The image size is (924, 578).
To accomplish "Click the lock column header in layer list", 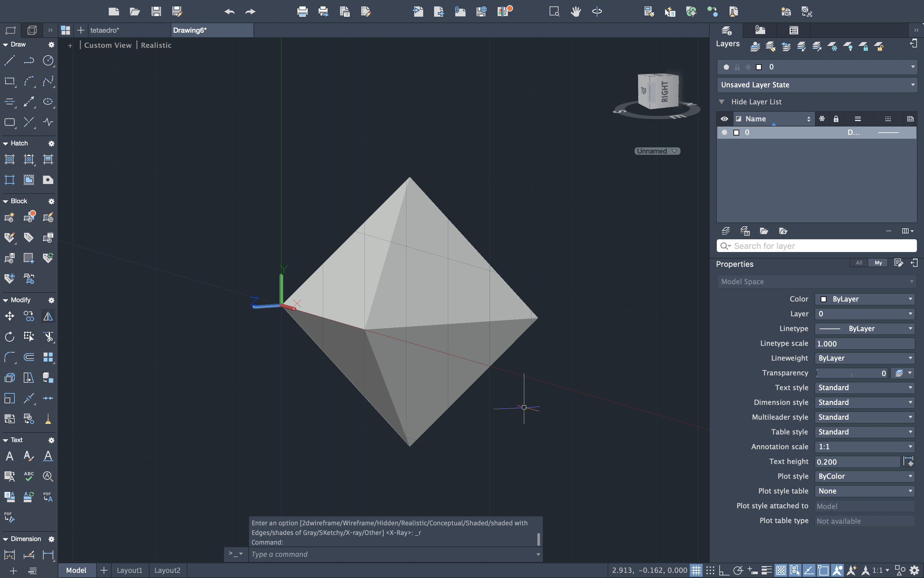I will point(836,119).
